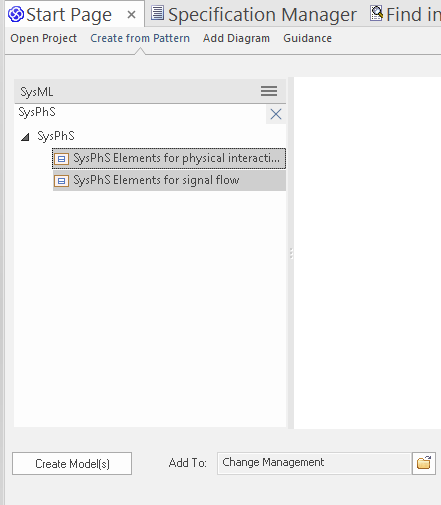441x505 pixels.
Task: Open the Open Project page
Action: [x=44, y=38]
